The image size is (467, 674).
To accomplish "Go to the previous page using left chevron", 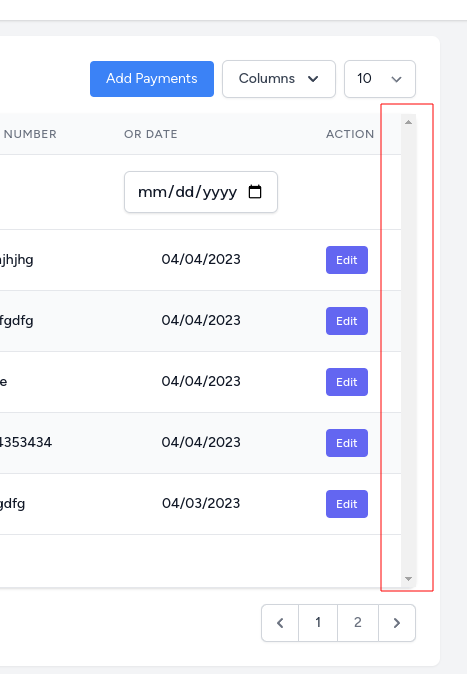I will pyautogui.click(x=280, y=623).
